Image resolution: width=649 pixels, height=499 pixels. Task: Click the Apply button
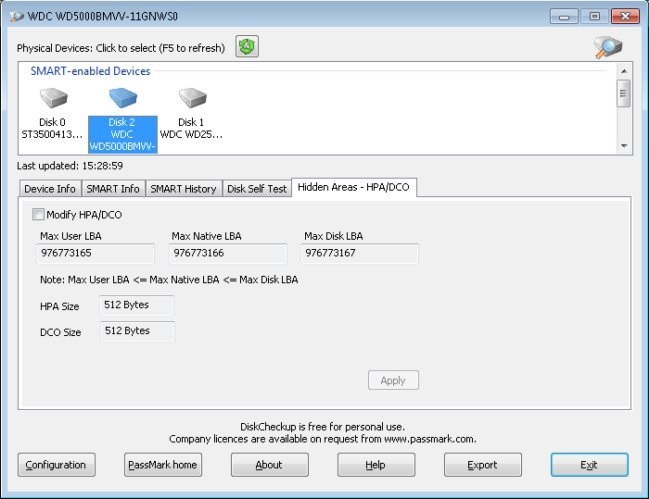click(x=393, y=380)
